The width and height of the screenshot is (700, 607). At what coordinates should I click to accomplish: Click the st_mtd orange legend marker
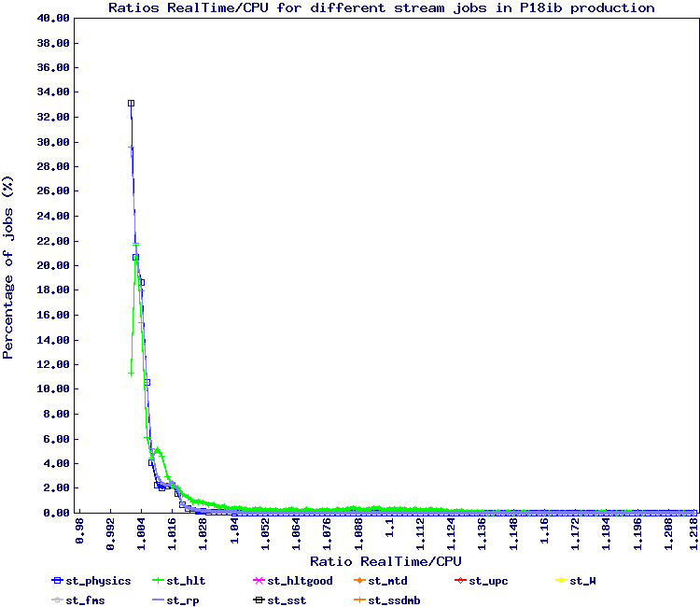tap(360, 581)
